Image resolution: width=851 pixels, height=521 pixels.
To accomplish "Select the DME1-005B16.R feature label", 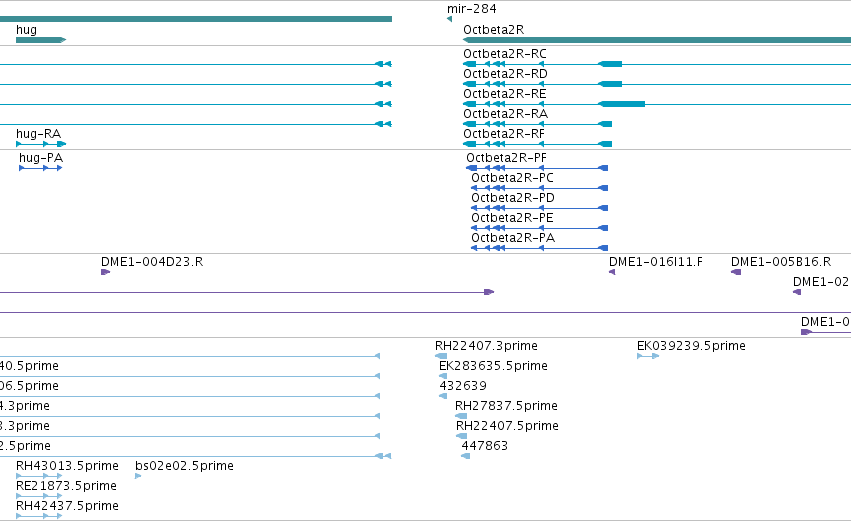I will pyautogui.click(x=781, y=262).
